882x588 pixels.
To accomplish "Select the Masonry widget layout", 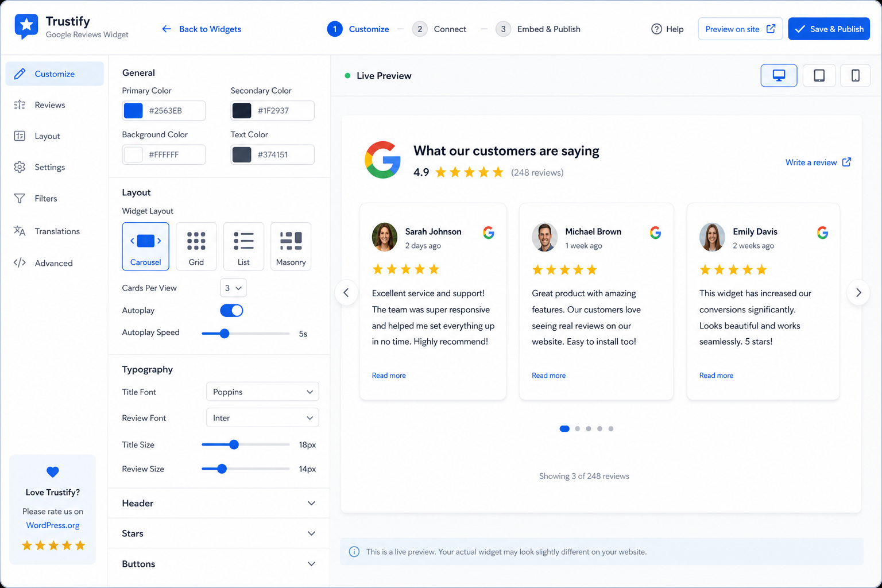I will [291, 246].
